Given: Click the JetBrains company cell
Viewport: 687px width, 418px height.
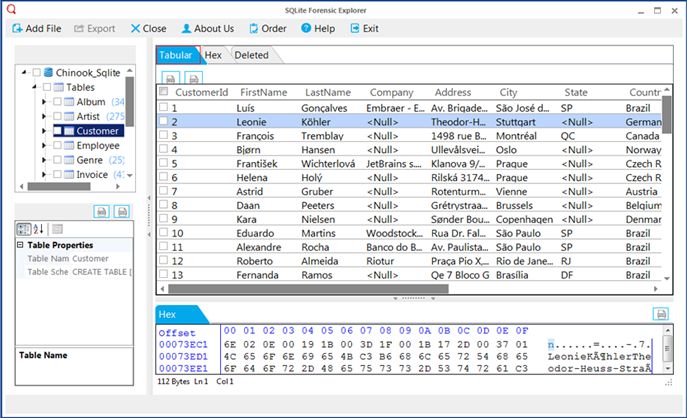Looking at the screenshot, I should 393,163.
